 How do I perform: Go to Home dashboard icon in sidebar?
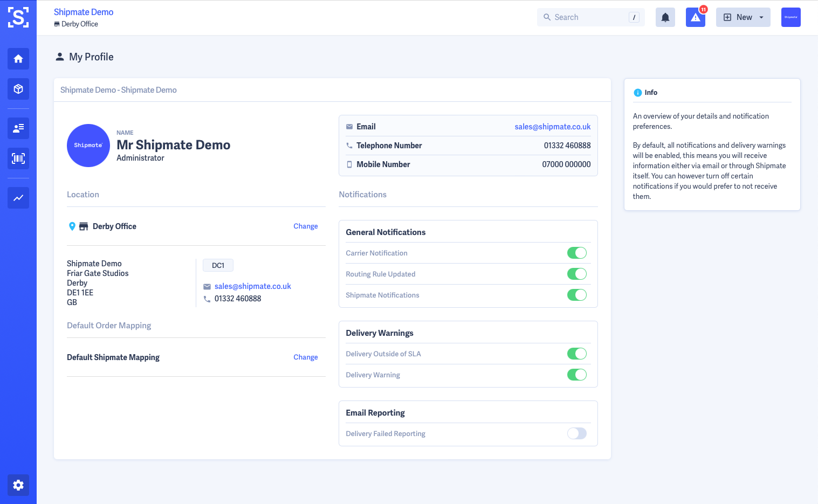tap(18, 59)
